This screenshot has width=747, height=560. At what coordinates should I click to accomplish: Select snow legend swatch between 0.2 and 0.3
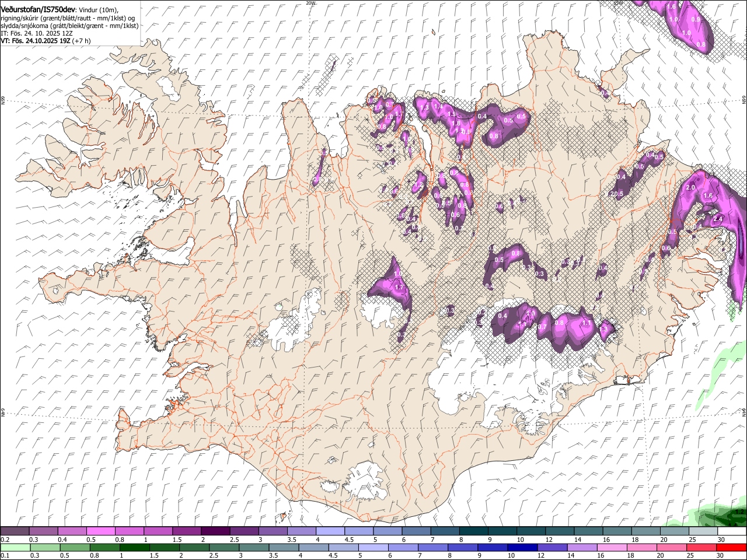[x=15, y=531]
